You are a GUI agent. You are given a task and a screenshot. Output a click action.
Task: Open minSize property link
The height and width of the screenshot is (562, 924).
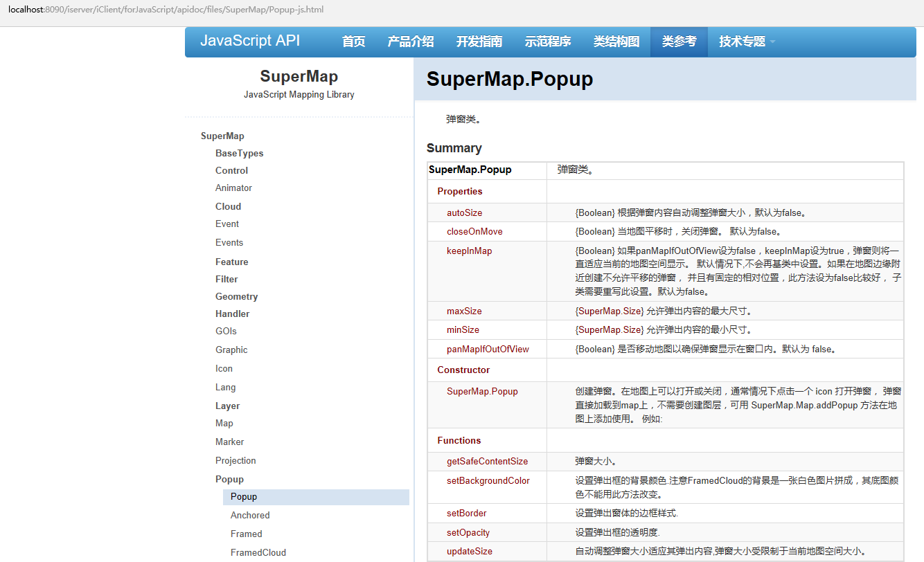coord(463,330)
